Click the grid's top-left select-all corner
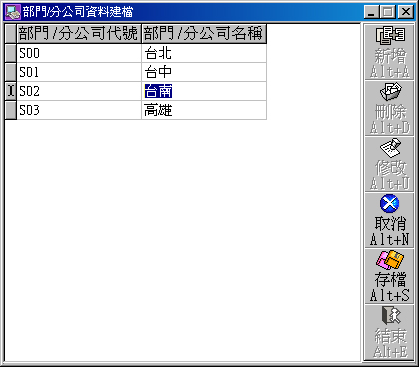Image resolution: width=419 pixels, height=367 pixels. 11,33
